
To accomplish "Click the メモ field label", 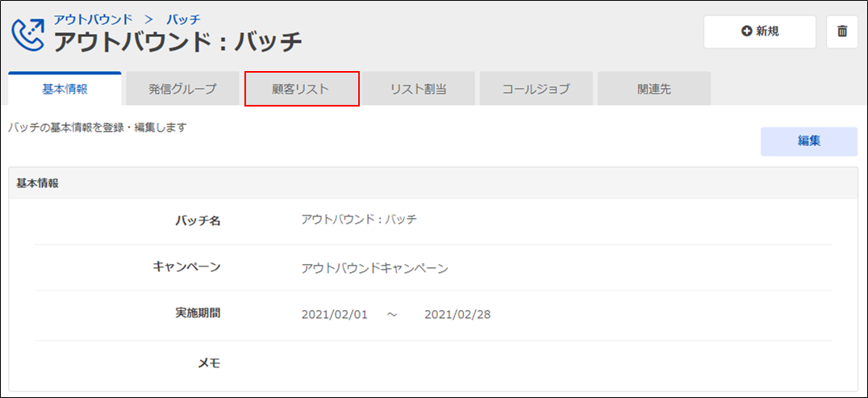I will (209, 362).
